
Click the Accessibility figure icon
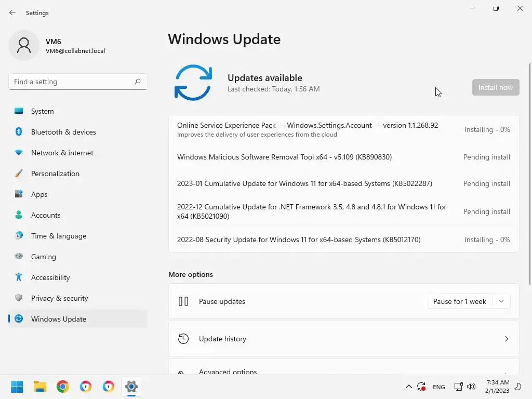[x=19, y=277]
